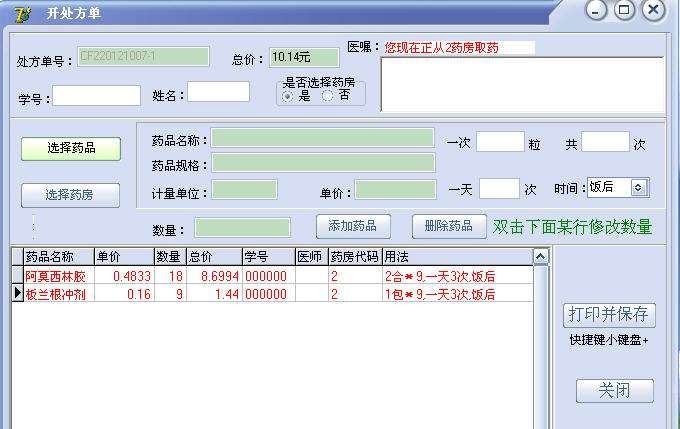Click usage cell 2合＊9,一天3次,饭后

pyautogui.click(x=457, y=276)
